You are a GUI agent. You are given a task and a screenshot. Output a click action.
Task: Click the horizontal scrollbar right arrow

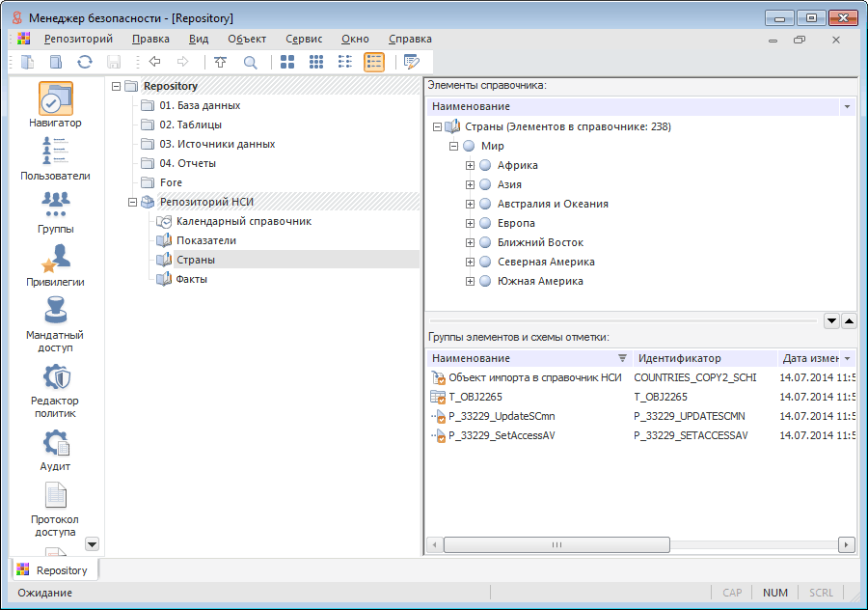point(846,544)
